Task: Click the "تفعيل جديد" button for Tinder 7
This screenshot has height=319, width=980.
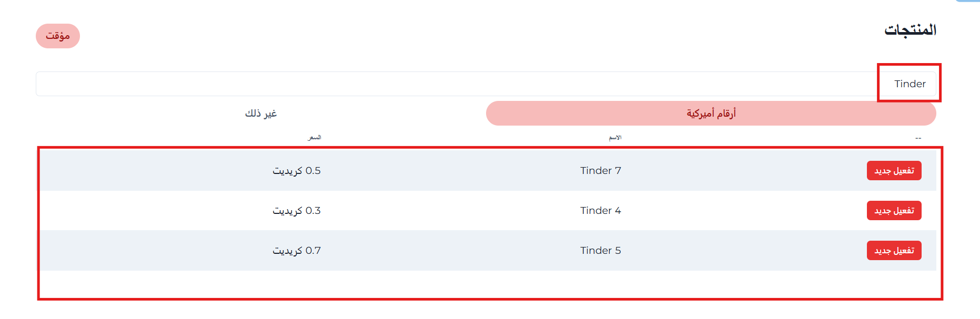Action: 894,171
